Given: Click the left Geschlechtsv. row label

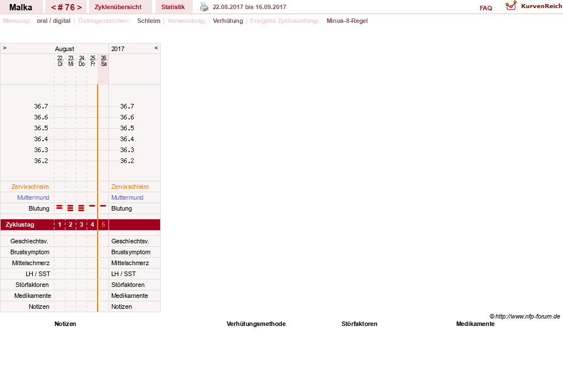Looking at the screenshot, I should (29, 241).
